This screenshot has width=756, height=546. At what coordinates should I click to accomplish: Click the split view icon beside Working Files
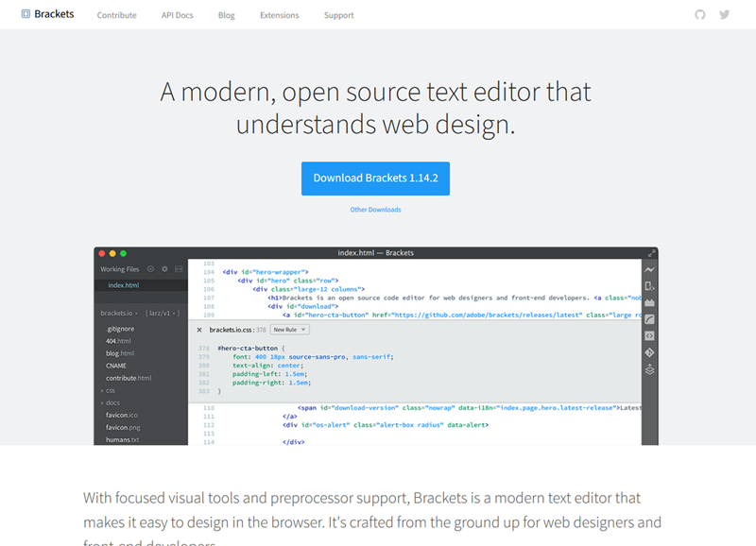point(179,269)
